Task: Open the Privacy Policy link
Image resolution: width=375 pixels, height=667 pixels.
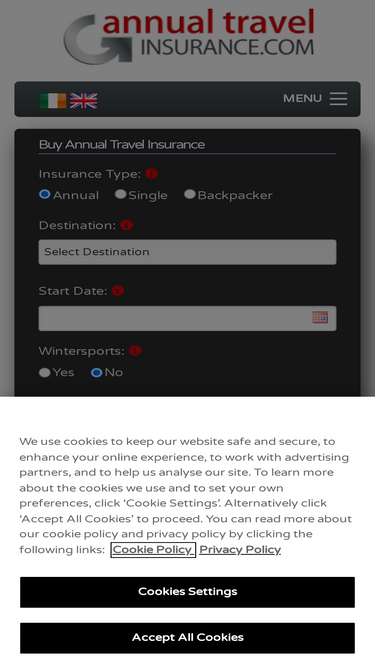Action: click(240, 550)
